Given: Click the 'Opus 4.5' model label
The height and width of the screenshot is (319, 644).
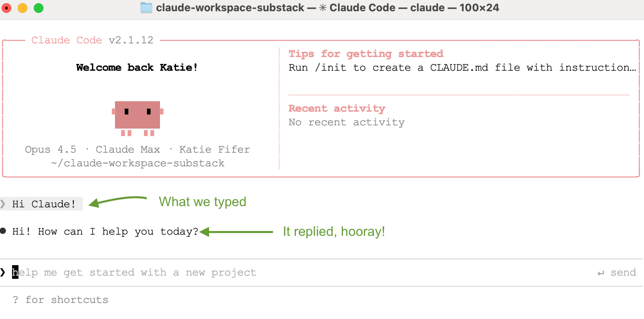Looking at the screenshot, I should [51, 149].
